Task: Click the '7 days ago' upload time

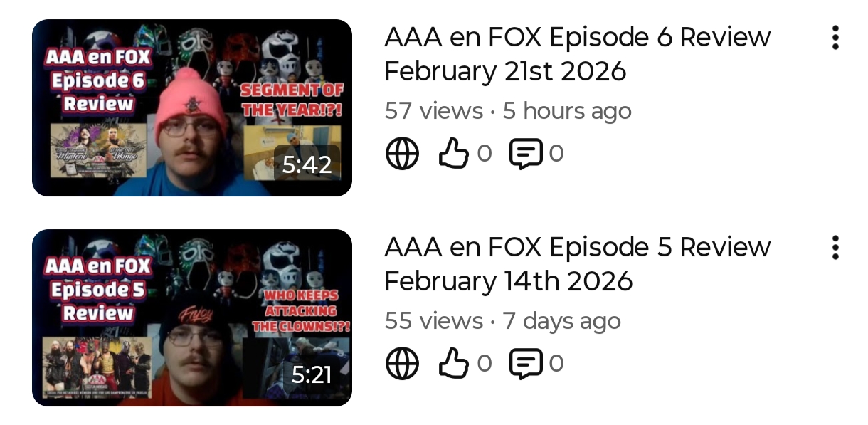Action: [x=561, y=321]
